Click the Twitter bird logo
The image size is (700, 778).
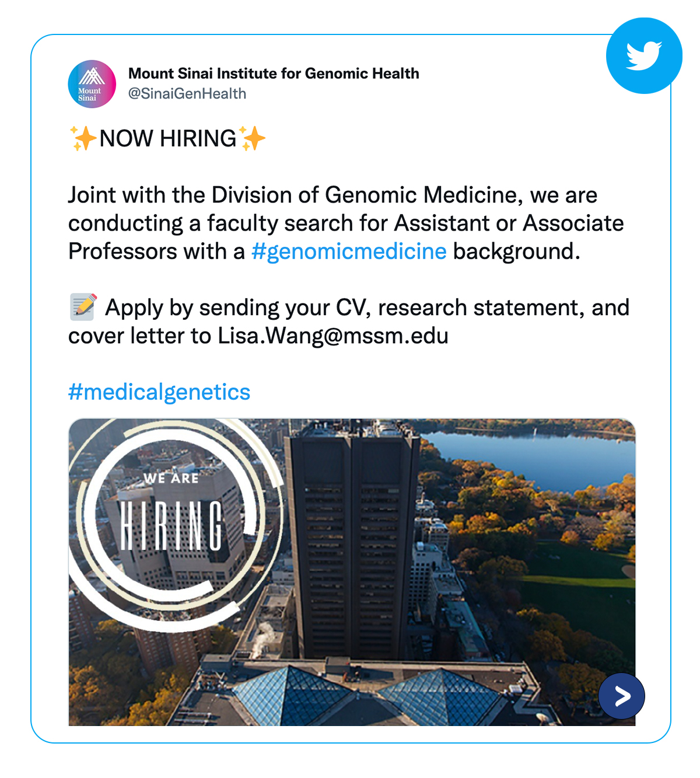click(x=644, y=55)
